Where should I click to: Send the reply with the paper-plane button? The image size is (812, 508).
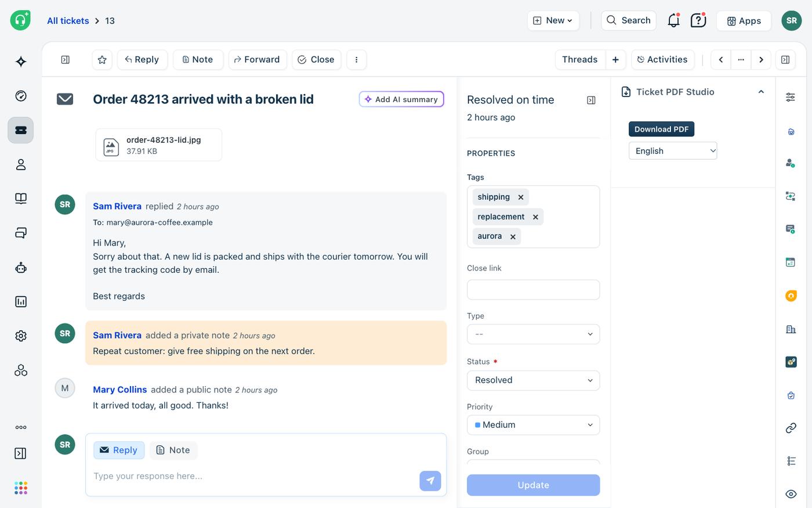(x=430, y=481)
